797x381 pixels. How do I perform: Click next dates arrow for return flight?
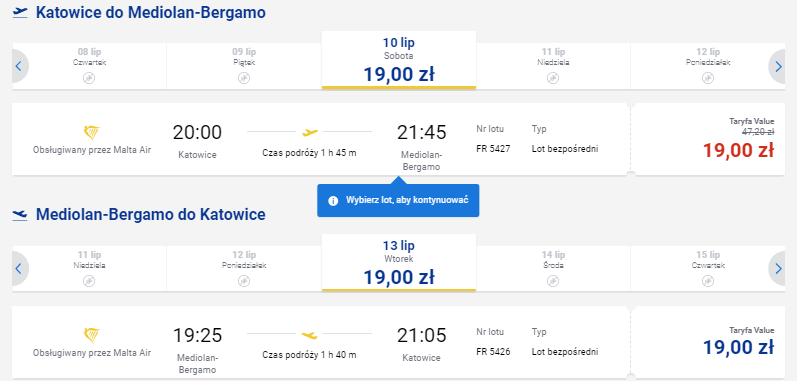[778, 269]
